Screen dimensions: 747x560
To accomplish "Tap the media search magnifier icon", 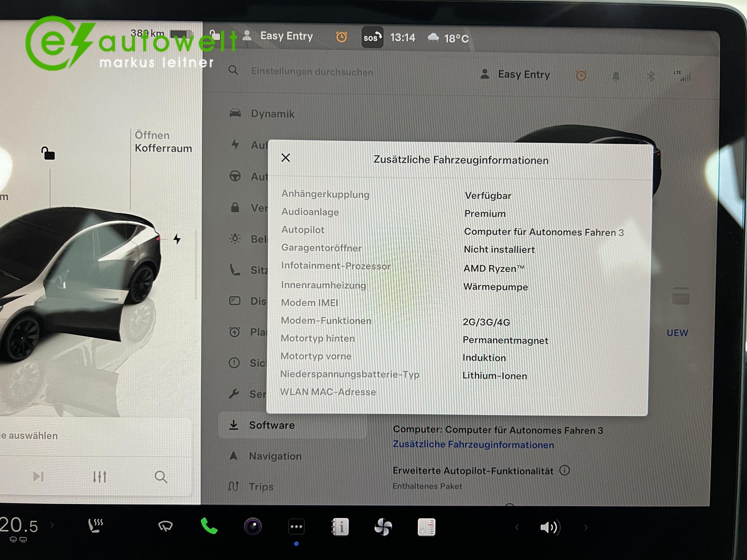I will coord(161,477).
